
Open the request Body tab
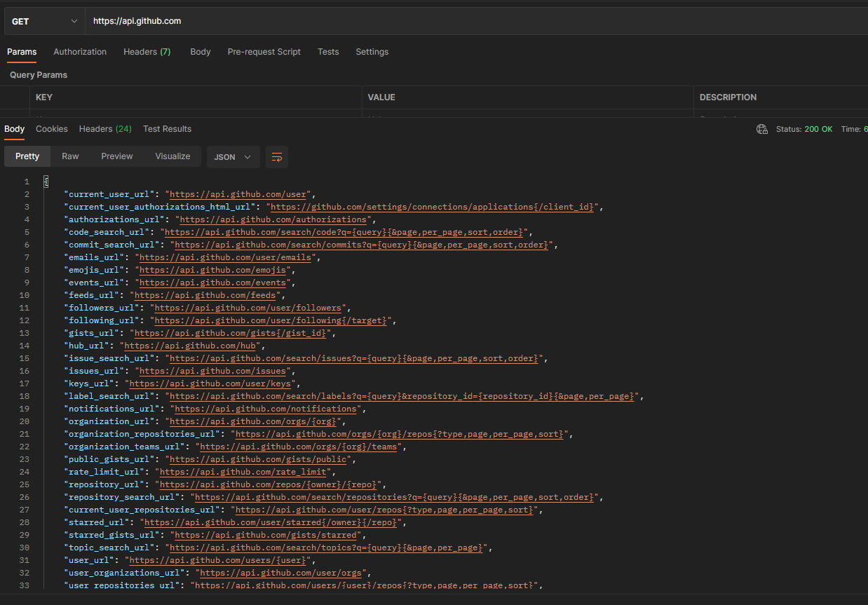pos(201,52)
